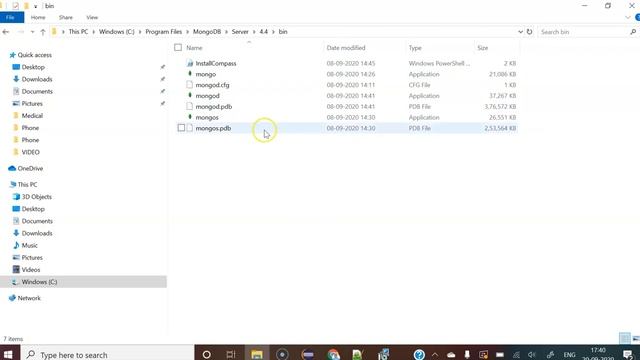
Task: Open the help question mark taskbar icon
Action: (x=419, y=354)
